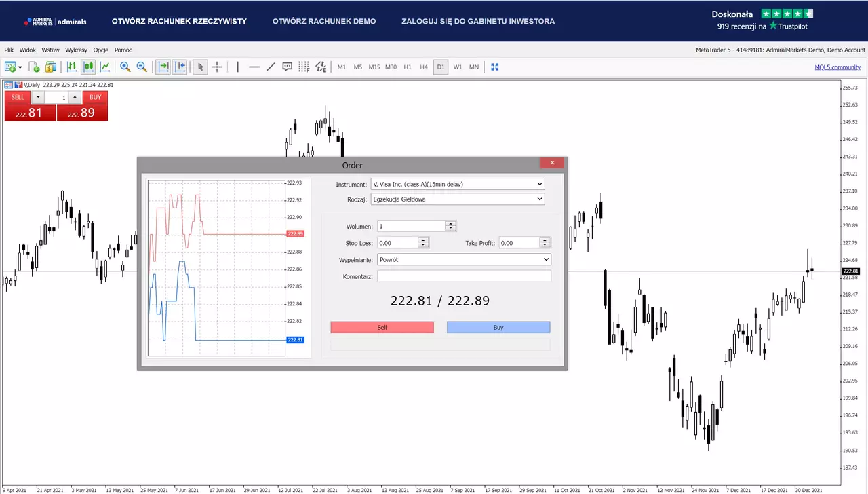Expand the Instrument dropdown in Order

click(x=458, y=184)
